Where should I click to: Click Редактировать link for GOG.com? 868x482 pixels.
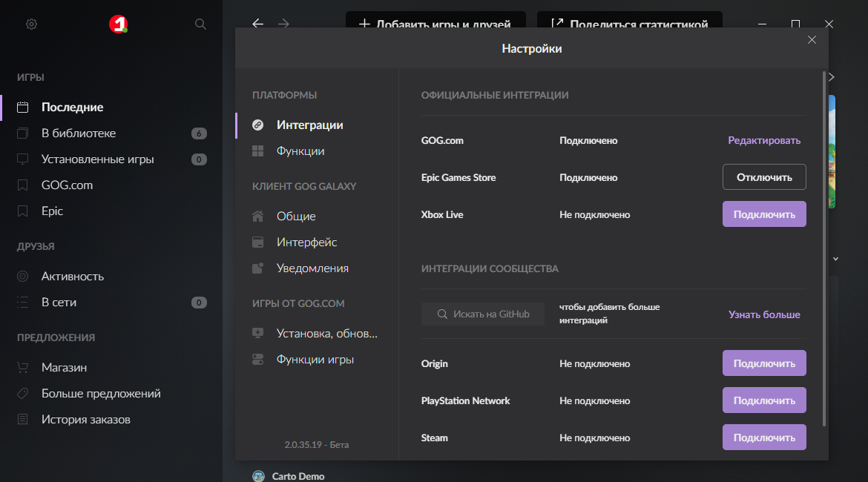pyautogui.click(x=764, y=140)
